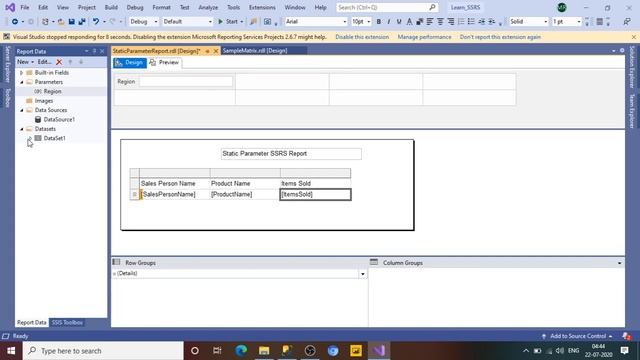Dismiss the yellow notification bar
This screenshot has height=360, width=640.
point(633,37)
